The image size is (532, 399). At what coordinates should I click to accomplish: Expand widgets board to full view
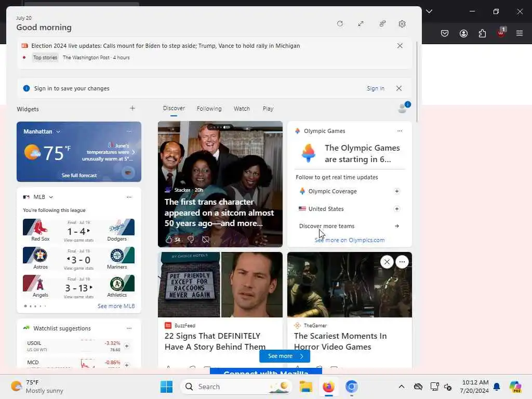pyautogui.click(x=361, y=24)
